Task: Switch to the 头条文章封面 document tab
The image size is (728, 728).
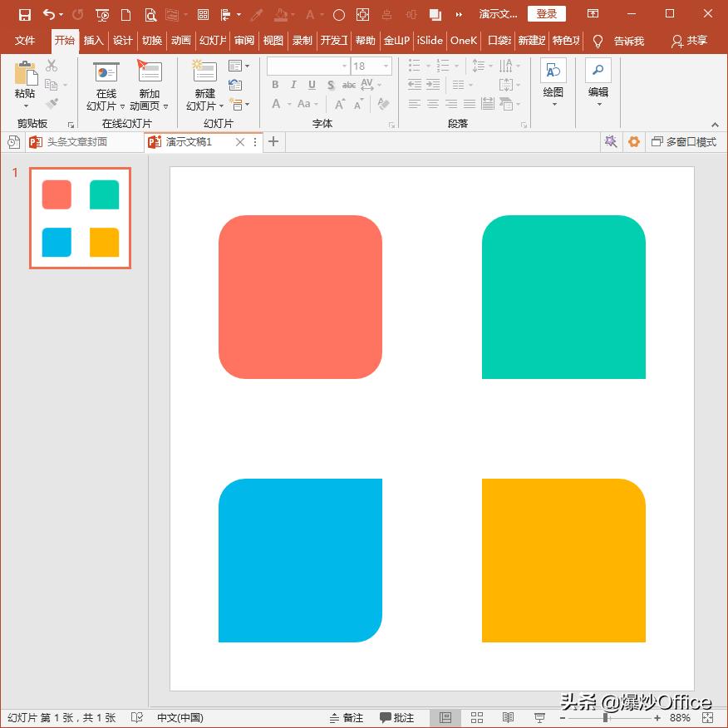Action: pyautogui.click(x=76, y=142)
